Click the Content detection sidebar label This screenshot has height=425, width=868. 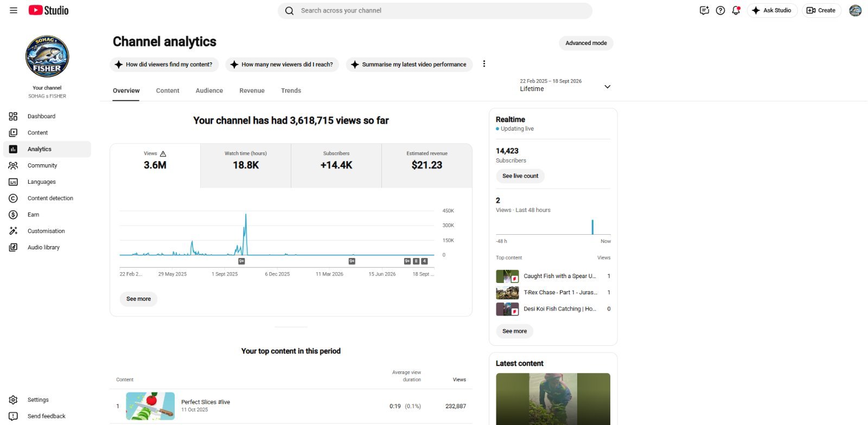[x=50, y=198]
